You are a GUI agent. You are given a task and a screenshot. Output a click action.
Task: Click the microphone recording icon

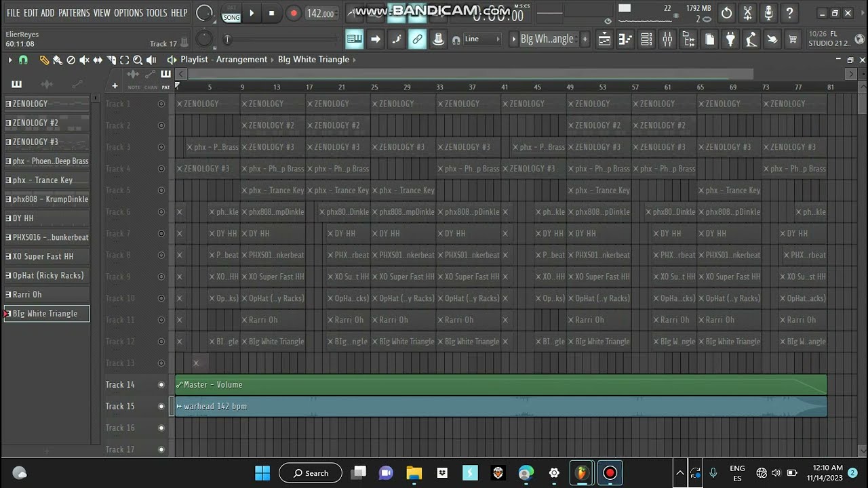pos(768,13)
